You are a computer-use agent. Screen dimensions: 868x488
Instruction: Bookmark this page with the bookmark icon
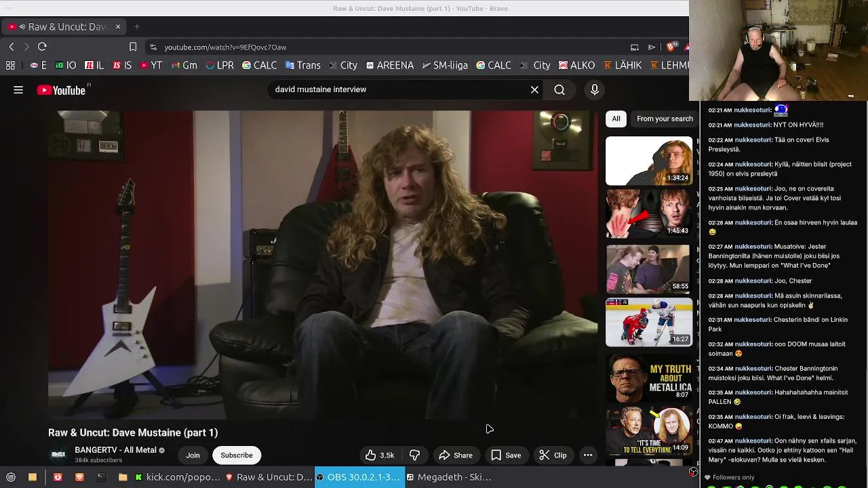(x=133, y=47)
